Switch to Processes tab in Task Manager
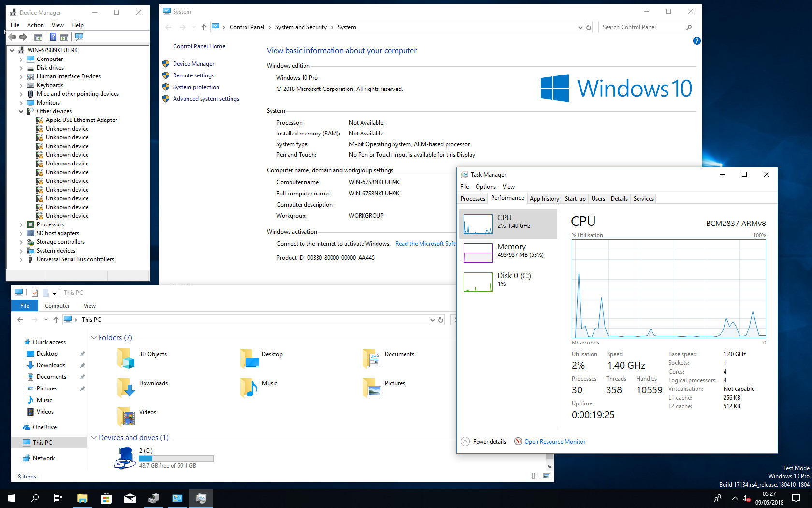 coord(473,199)
